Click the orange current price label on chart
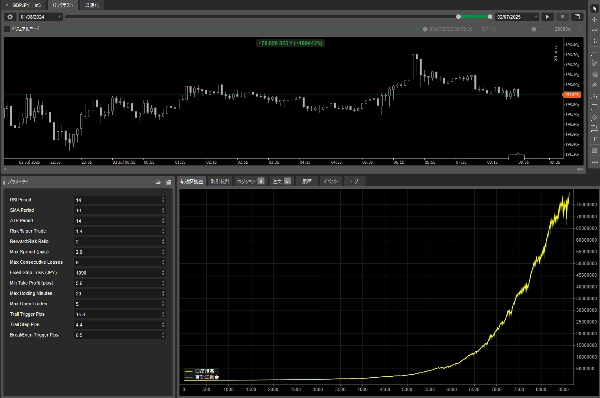The image size is (600, 398). 571,95
